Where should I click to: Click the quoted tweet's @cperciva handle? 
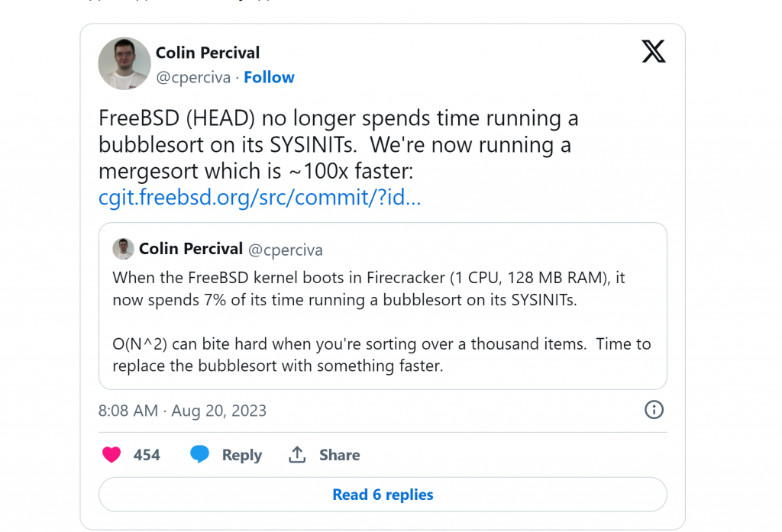coord(286,250)
